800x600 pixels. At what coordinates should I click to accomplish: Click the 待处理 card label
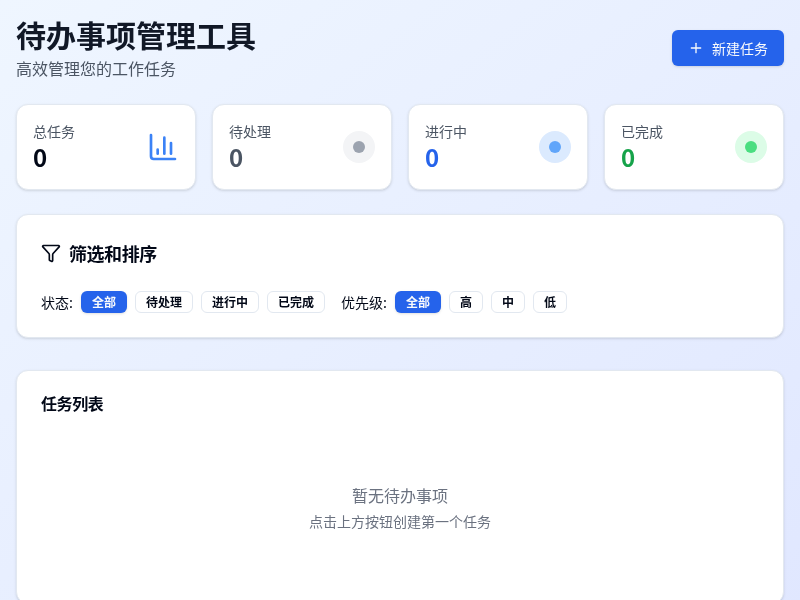[x=250, y=132]
